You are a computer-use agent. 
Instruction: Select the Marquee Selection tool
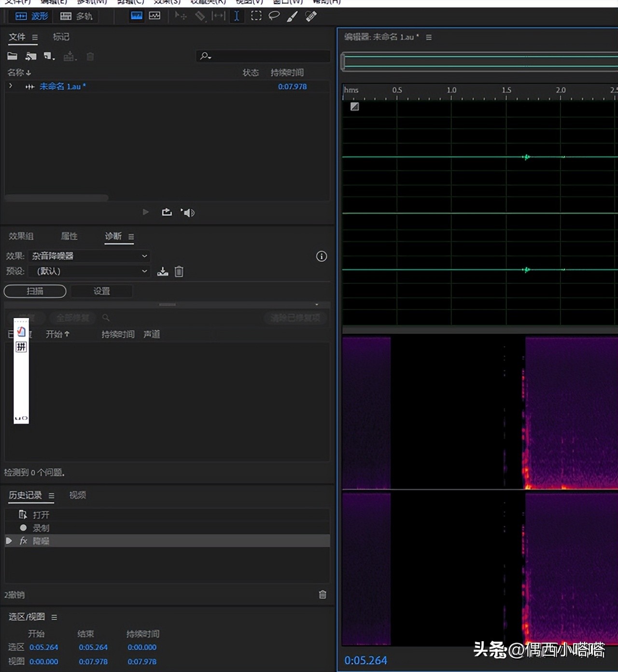click(x=256, y=16)
